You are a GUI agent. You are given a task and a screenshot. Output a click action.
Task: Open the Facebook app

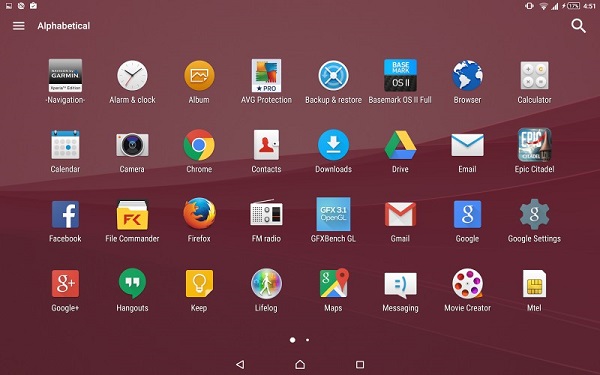coord(65,214)
